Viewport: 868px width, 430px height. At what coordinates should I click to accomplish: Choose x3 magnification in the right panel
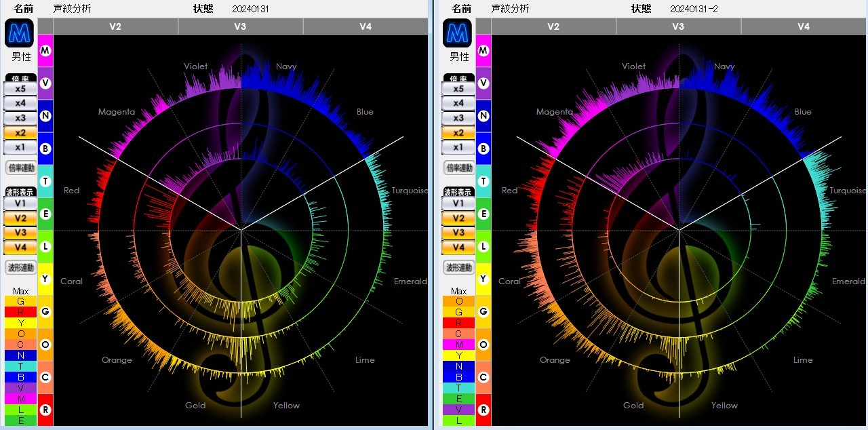tap(458, 118)
